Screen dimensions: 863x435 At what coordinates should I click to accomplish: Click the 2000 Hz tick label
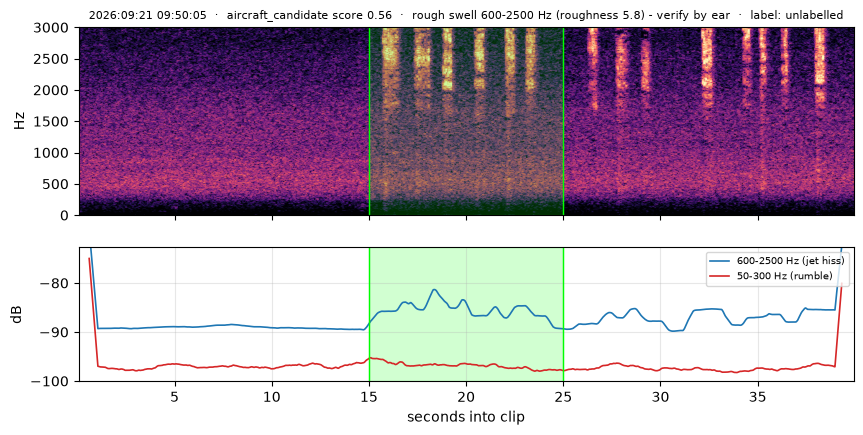click(x=53, y=90)
